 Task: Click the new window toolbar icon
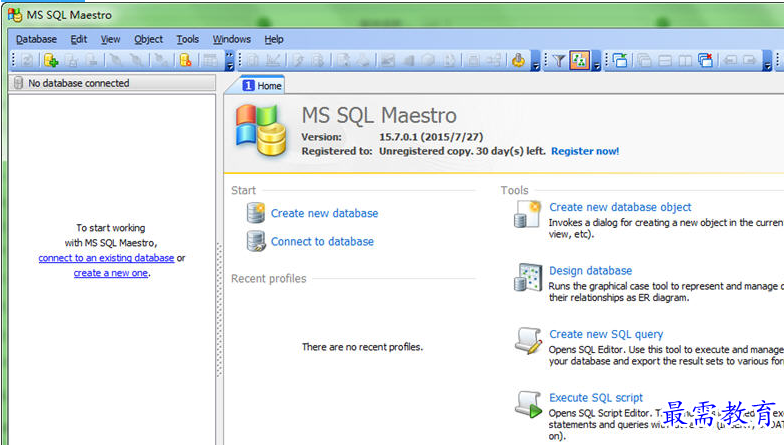(x=620, y=61)
